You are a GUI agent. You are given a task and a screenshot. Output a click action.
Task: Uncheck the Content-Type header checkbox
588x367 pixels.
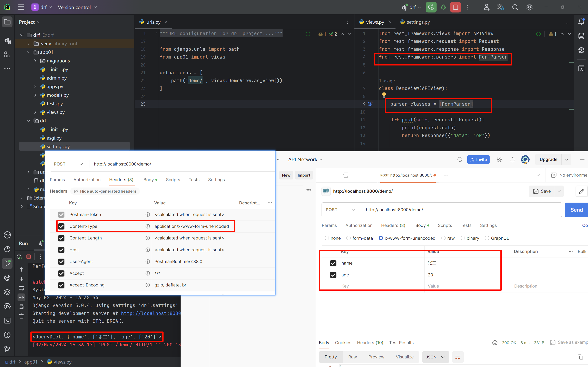coord(61,226)
